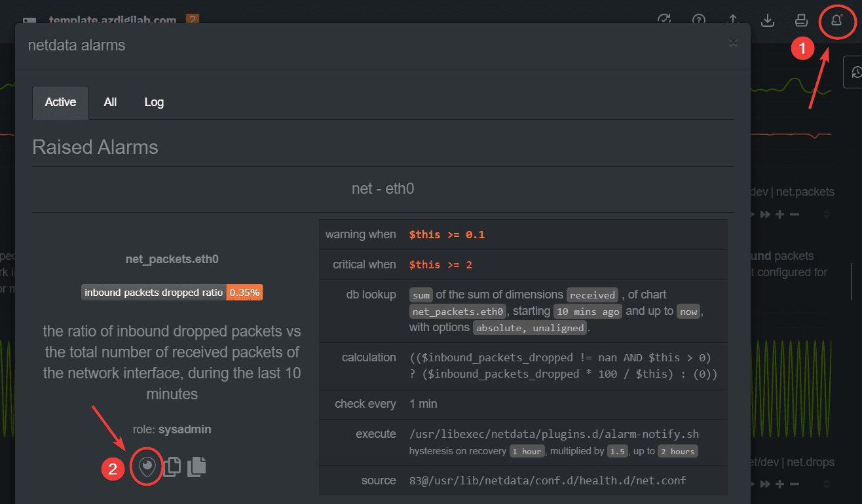Click the 'check every' row label
This screenshot has width=862, height=504.
click(x=365, y=404)
